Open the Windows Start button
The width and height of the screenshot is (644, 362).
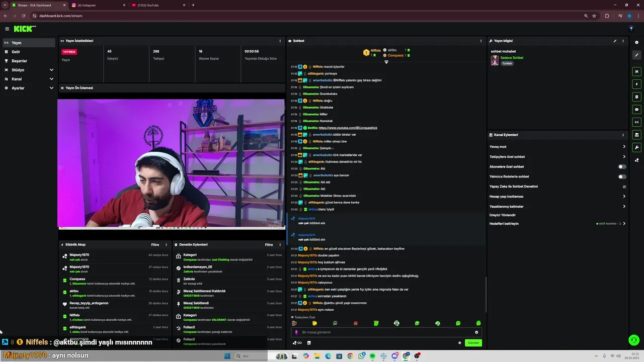227,356
